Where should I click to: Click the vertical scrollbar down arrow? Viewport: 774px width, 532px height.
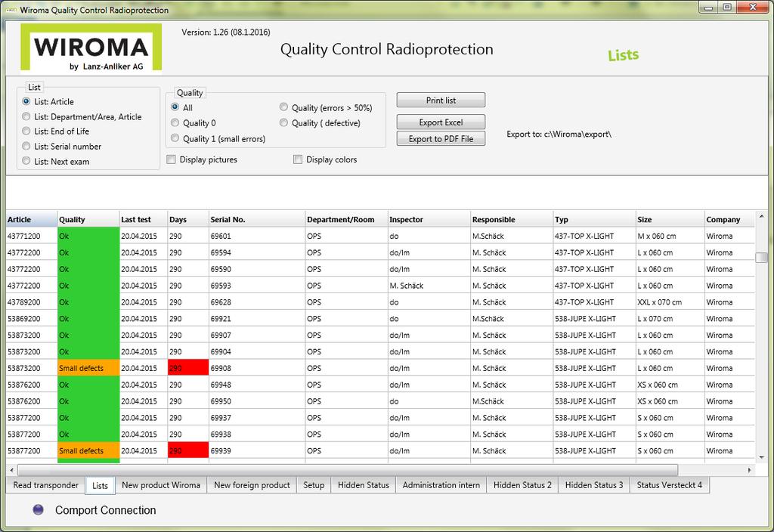(762, 457)
